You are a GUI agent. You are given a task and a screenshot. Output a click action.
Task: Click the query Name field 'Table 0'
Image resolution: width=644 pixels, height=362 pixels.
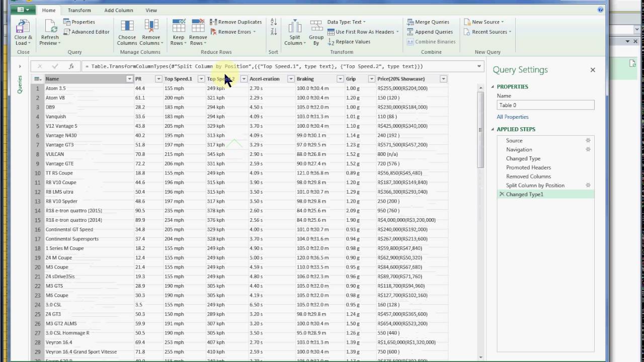coord(545,105)
